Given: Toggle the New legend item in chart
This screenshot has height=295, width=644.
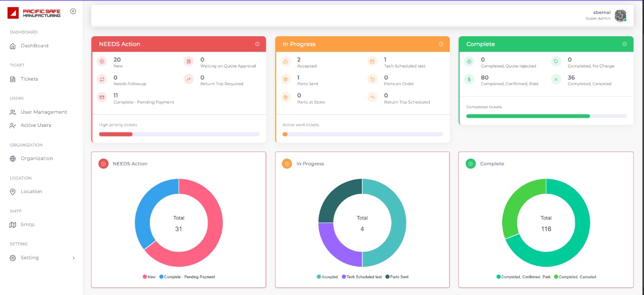Looking at the screenshot, I should (149, 277).
